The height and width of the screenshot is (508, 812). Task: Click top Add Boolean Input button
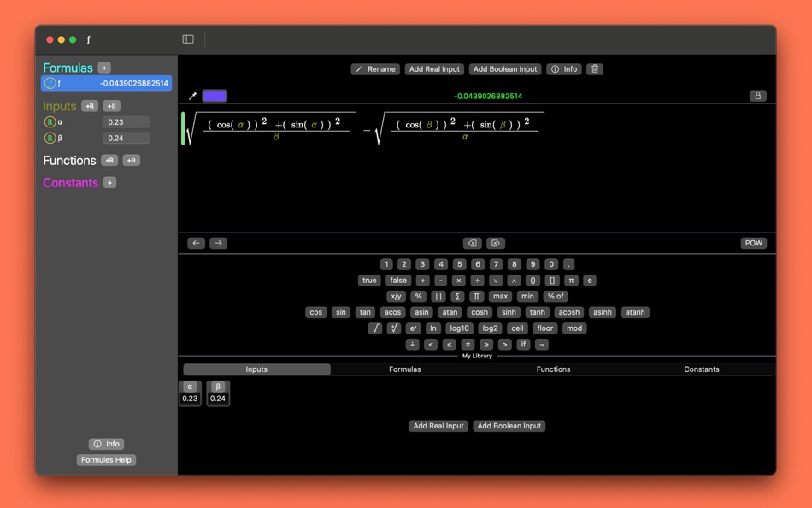pyautogui.click(x=505, y=69)
